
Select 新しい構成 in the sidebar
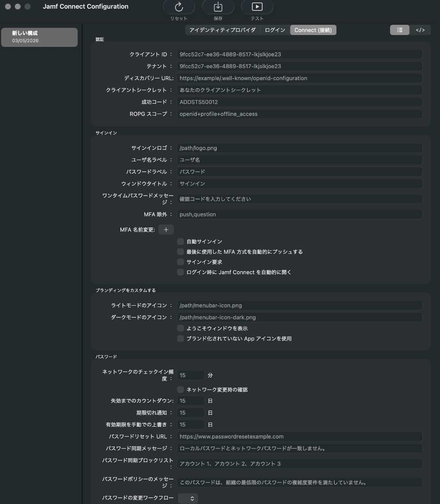click(39, 37)
